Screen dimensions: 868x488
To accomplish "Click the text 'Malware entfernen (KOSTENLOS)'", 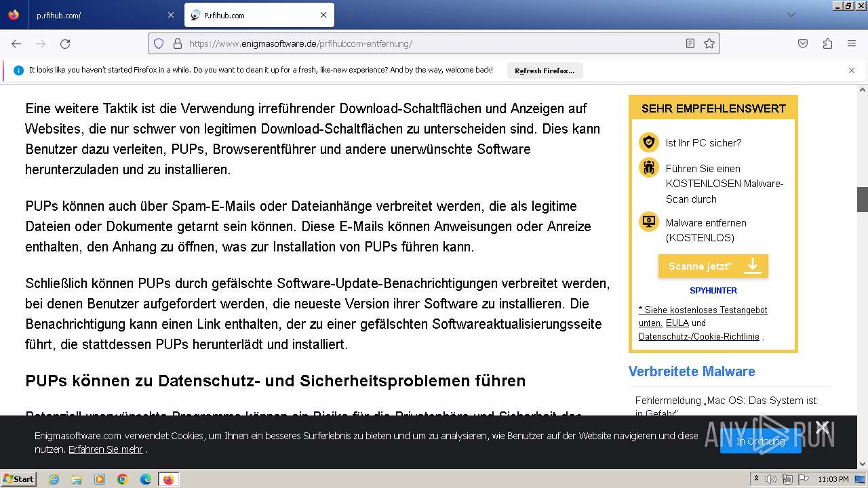I will pos(706,230).
